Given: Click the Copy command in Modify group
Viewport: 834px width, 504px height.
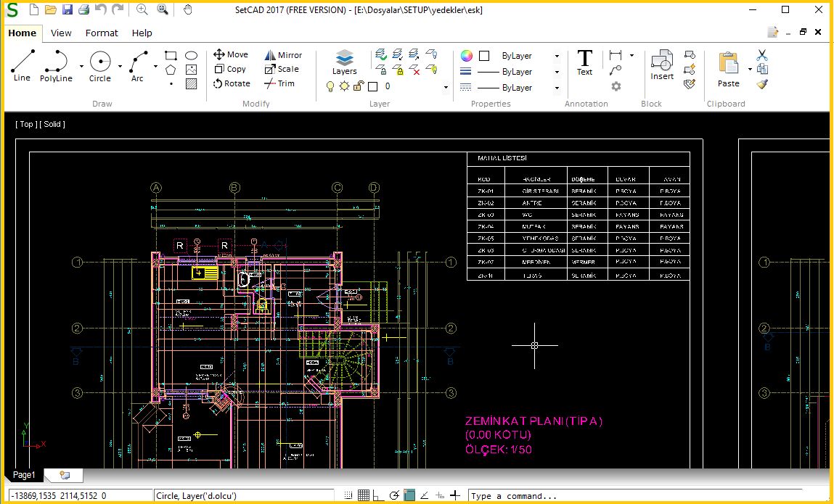Looking at the screenshot, I should pyautogui.click(x=231, y=69).
